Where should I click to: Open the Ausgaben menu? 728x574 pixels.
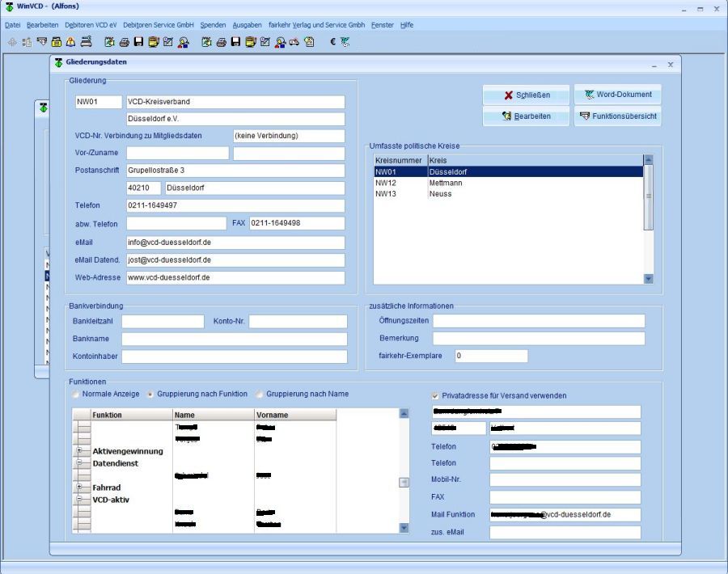pyautogui.click(x=247, y=25)
